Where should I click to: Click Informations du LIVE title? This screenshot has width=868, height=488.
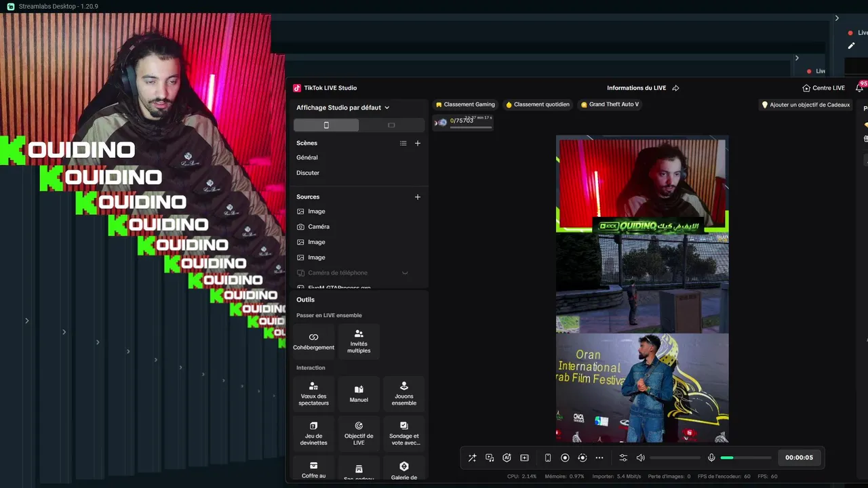[x=636, y=88]
